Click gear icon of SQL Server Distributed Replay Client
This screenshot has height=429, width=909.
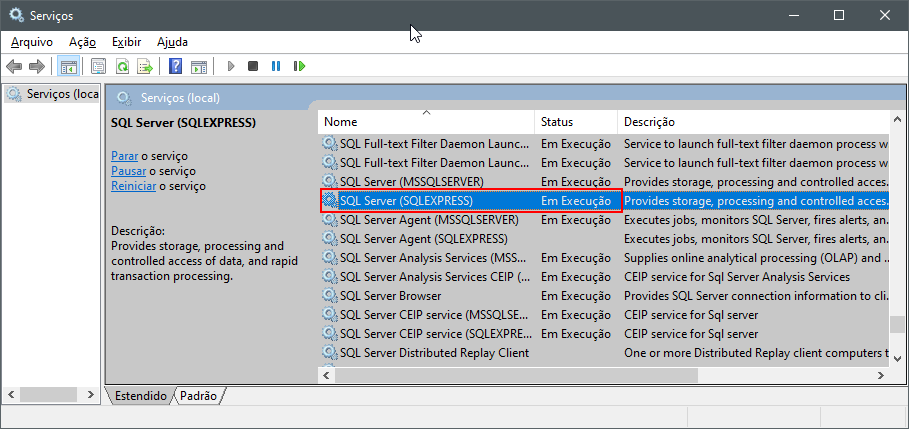[329, 352]
